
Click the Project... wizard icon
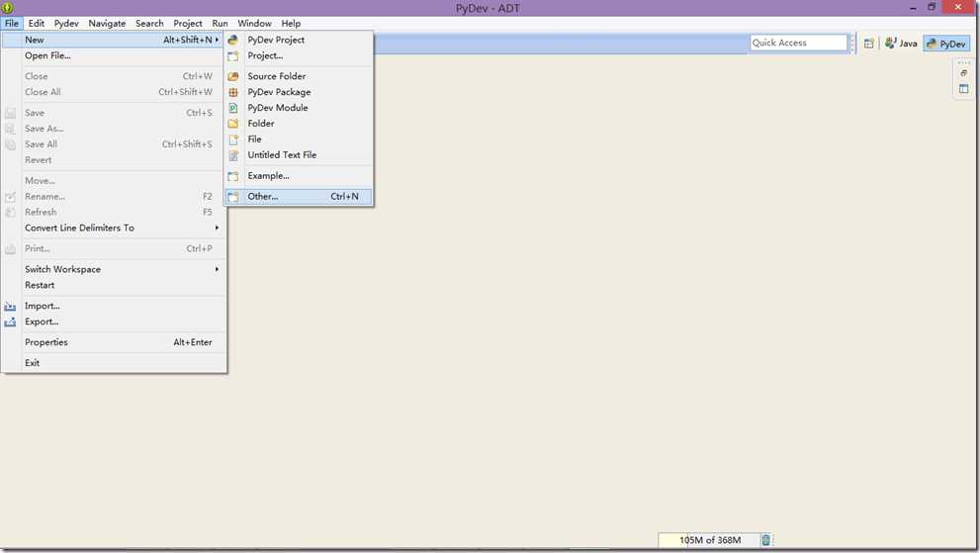point(233,56)
